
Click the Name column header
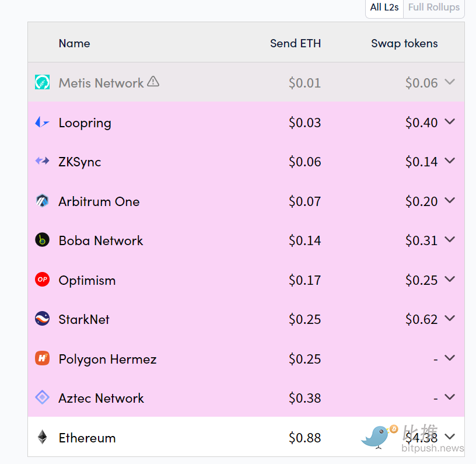click(75, 43)
